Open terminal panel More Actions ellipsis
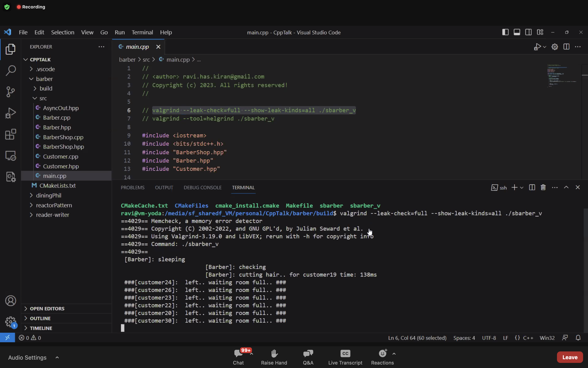The height and width of the screenshot is (368, 588). pyautogui.click(x=555, y=187)
